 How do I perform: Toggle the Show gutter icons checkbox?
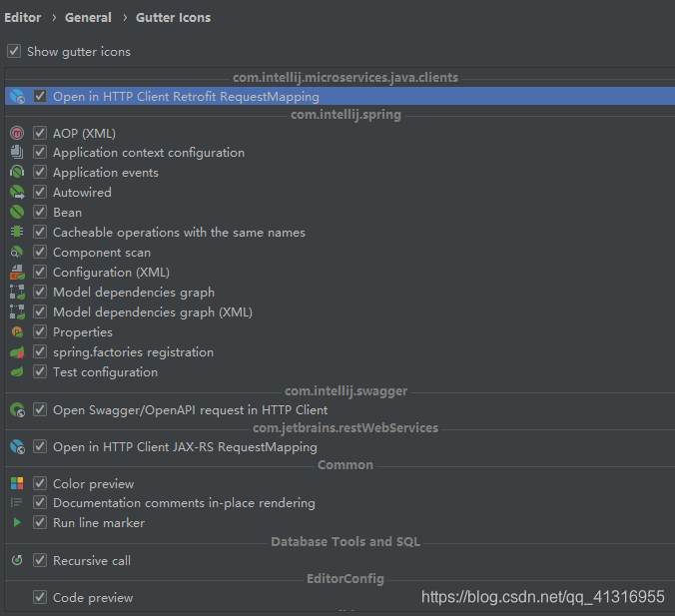(x=14, y=51)
